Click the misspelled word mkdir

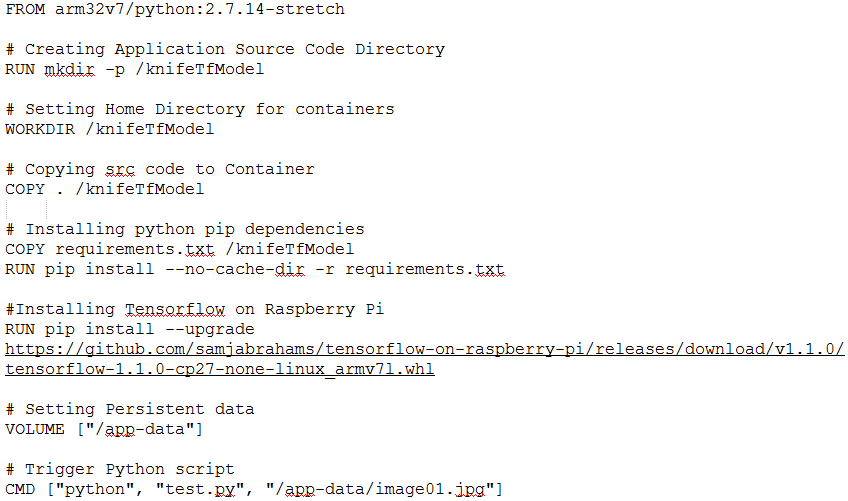pyautogui.click(x=69, y=69)
